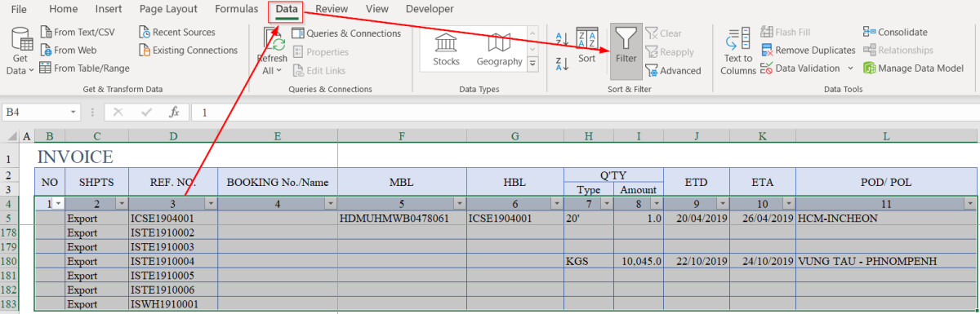980x314 pixels.
Task: Convert to Stocks data type
Action: 446,50
